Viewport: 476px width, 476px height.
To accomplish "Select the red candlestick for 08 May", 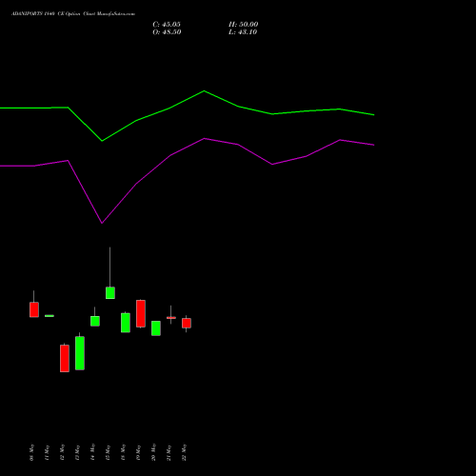I will [x=34, y=309].
